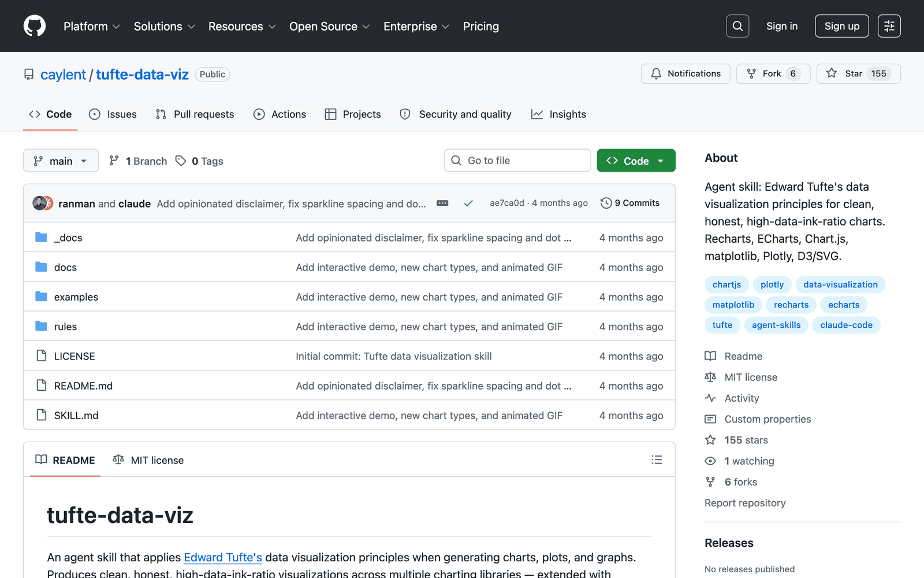Click "Initial commit: Tufte data visualization skill"
Viewport: 924px width, 578px height.
(394, 356)
